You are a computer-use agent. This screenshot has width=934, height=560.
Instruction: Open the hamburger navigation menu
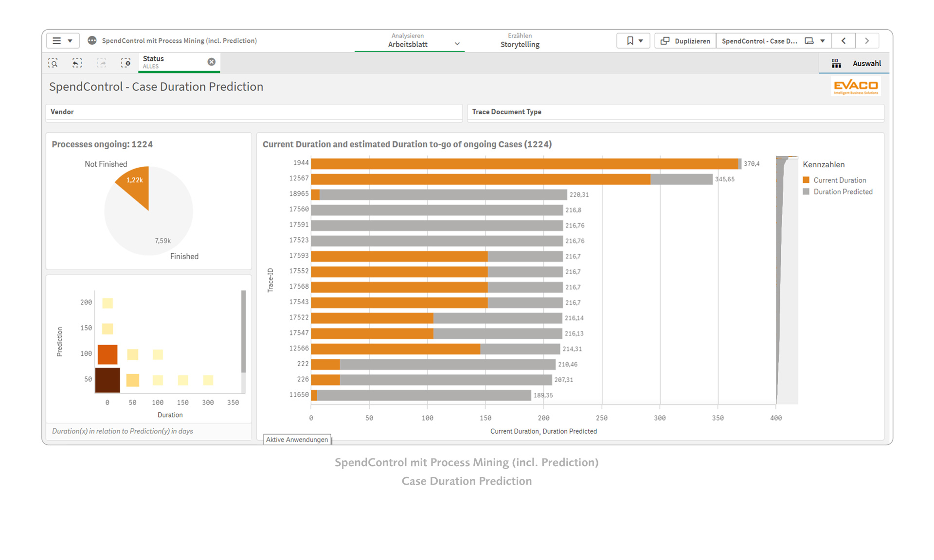[x=57, y=41]
